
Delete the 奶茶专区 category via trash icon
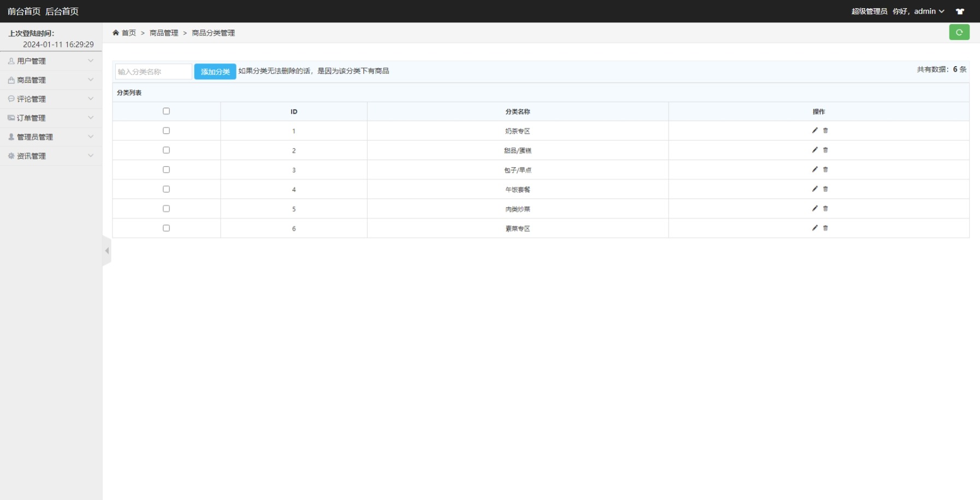(x=825, y=131)
